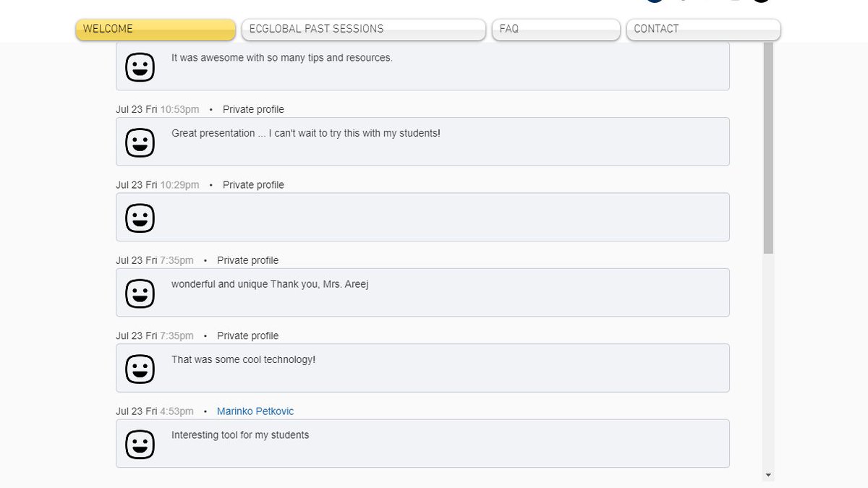
Task: Click the "That was some cool technology!" text
Action: (243, 359)
